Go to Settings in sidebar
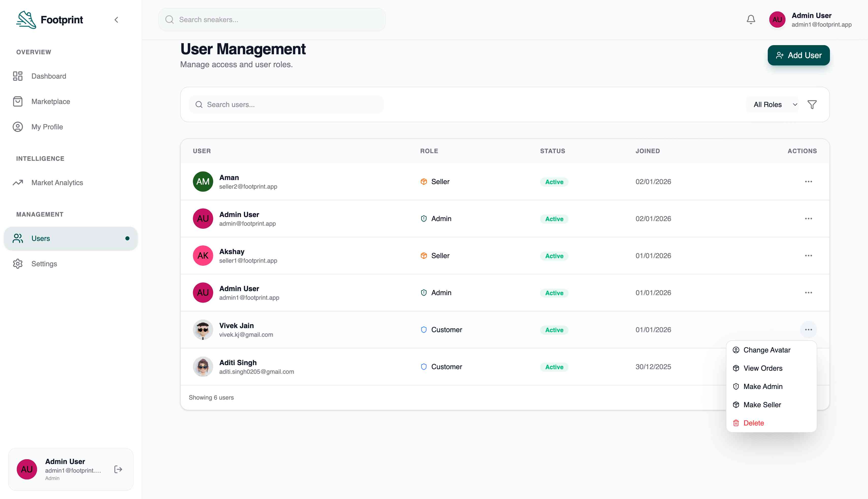Viewport: 868px width, 499px height. coord(44,263)
